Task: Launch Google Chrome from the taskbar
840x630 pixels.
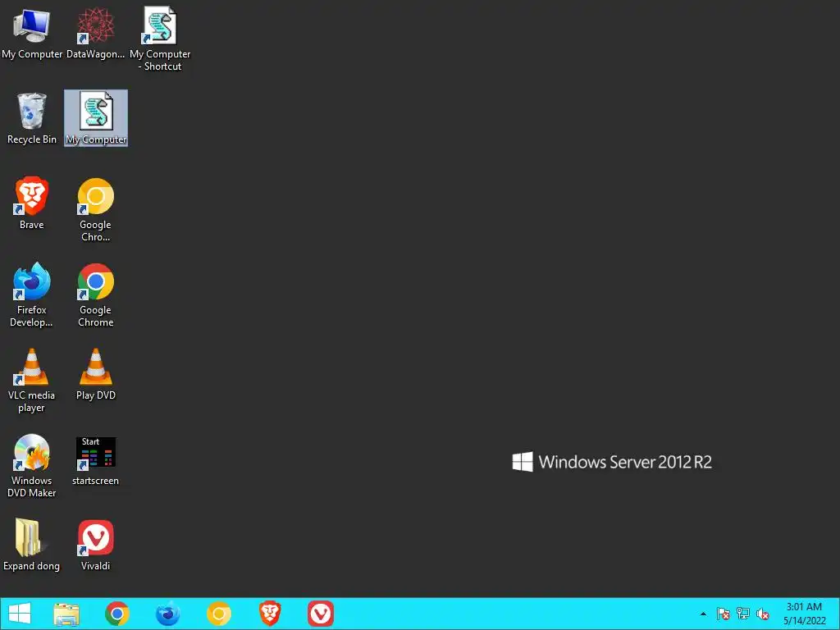Action: pos(117,614)
